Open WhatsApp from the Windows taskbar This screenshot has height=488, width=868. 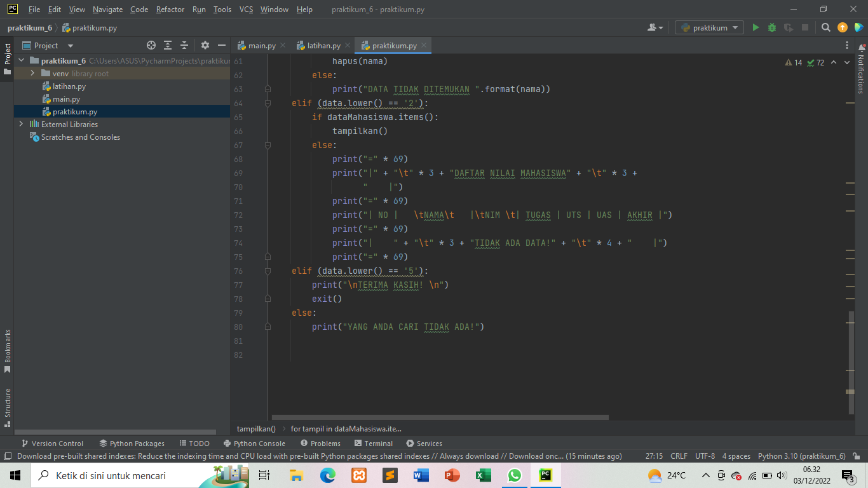pyautogui.click(x=514, y=475)
